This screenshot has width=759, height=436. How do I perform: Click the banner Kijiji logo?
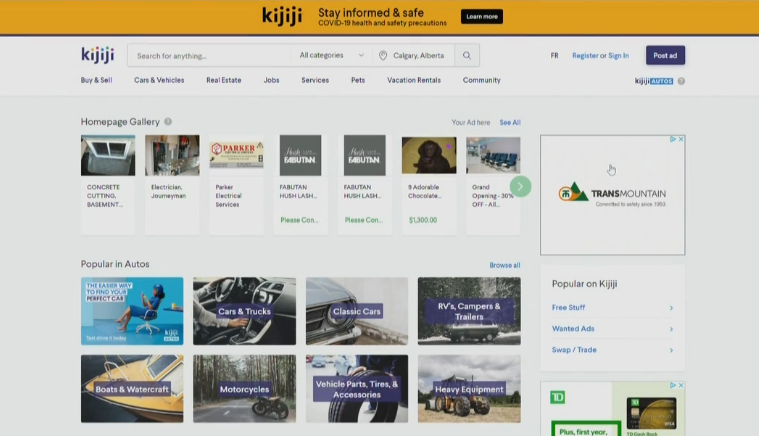pos(282,16)
